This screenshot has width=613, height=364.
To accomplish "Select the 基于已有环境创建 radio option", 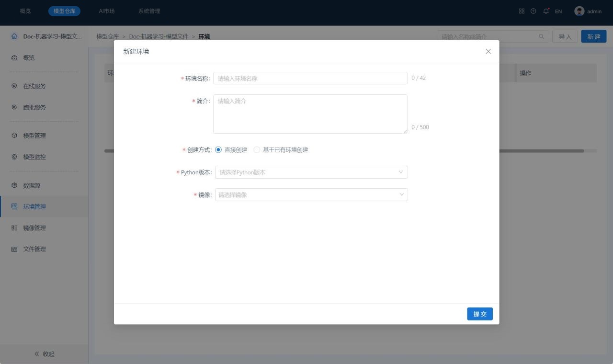I will 257,150.
